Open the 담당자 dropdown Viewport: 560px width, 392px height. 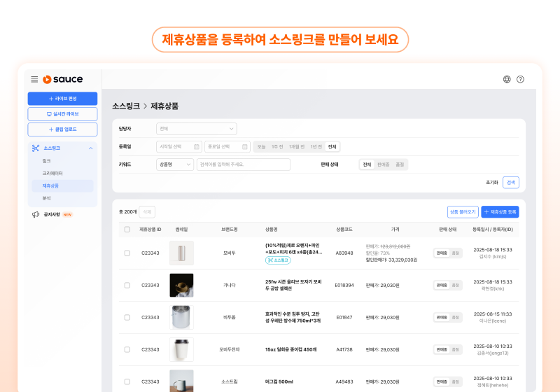coord(197,129)
